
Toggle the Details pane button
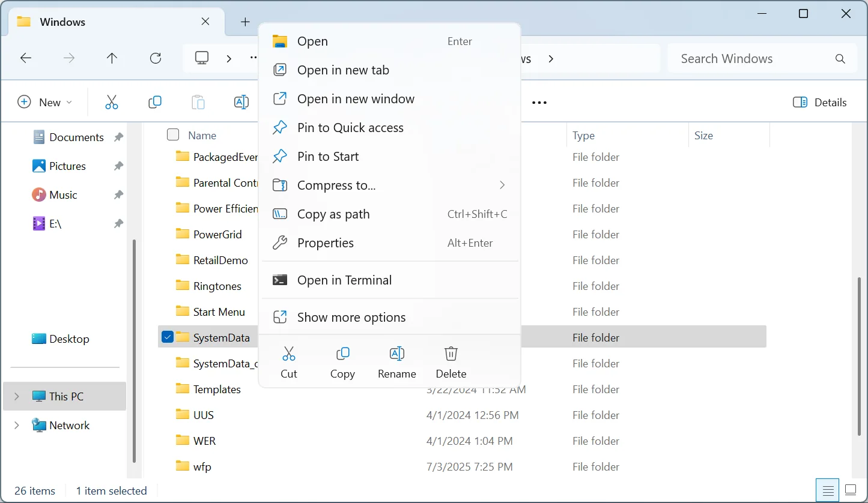819,102
